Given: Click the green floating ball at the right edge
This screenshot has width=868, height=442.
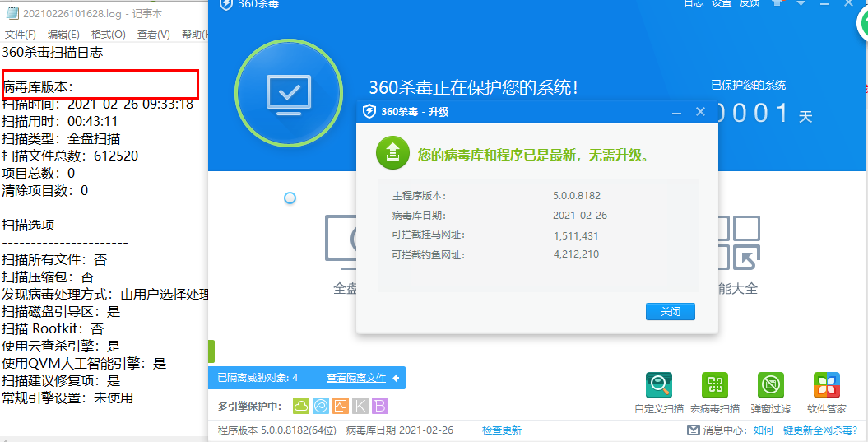Looking at the screenshot, I should coord(863,23).
